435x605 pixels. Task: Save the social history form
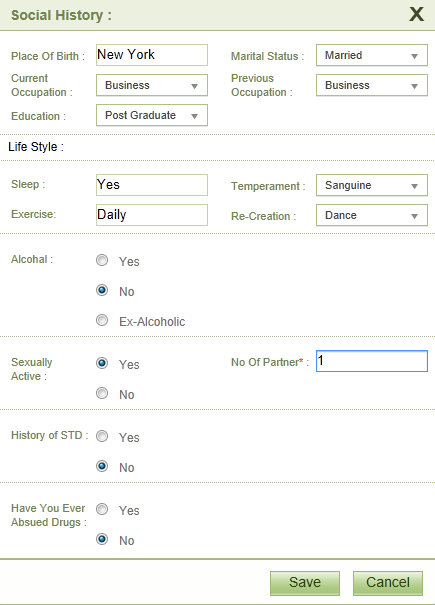pos(305,583)
